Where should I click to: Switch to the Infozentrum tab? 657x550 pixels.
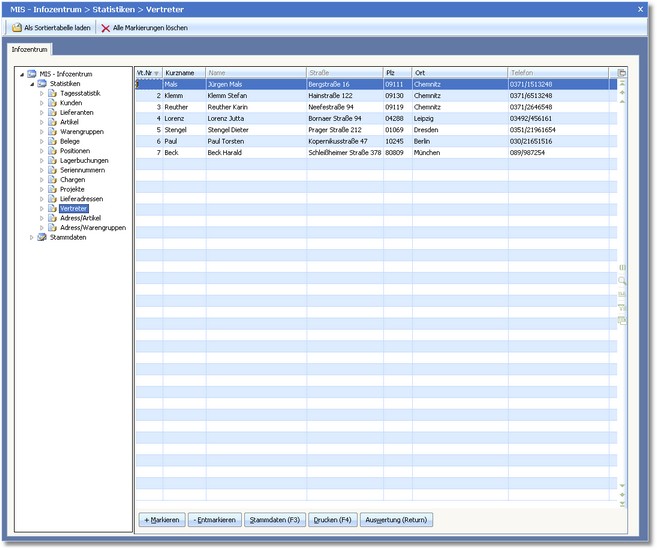tap(29, 48)
